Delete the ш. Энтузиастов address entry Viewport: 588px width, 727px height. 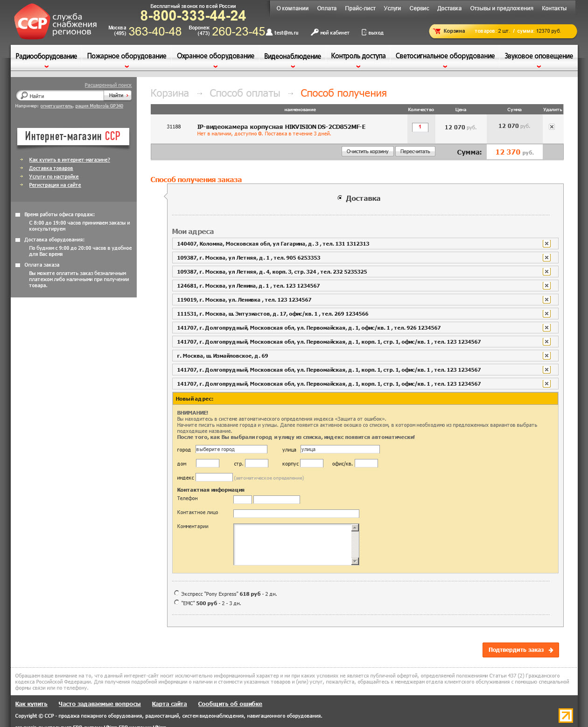[546, 314]
